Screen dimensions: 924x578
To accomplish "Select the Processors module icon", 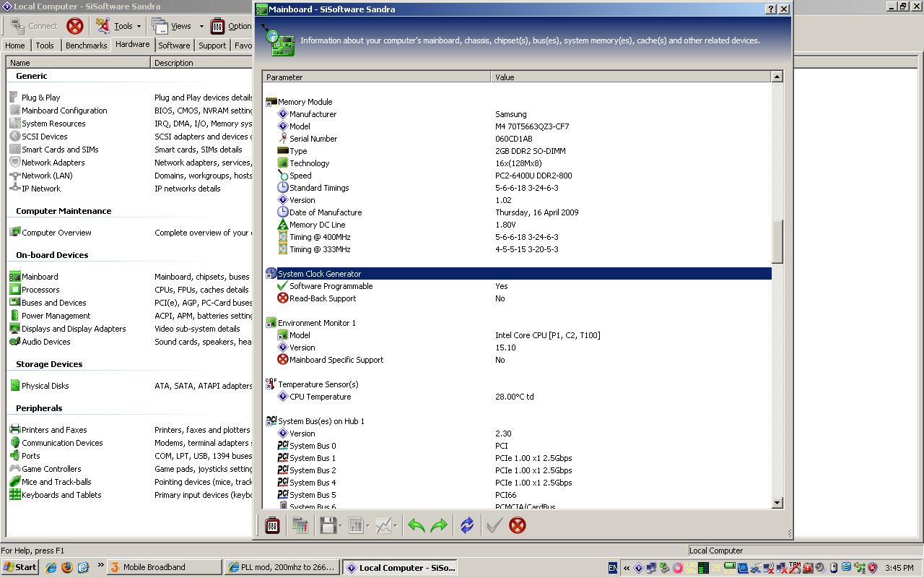I will tap(14, 290).
